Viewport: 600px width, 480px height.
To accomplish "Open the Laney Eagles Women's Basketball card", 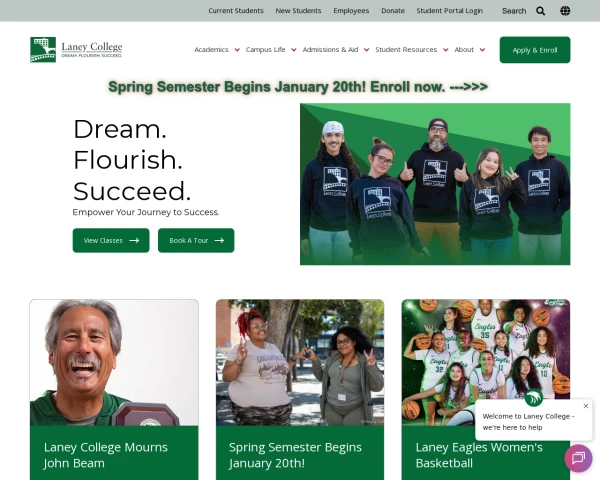I will coord(486,390).
